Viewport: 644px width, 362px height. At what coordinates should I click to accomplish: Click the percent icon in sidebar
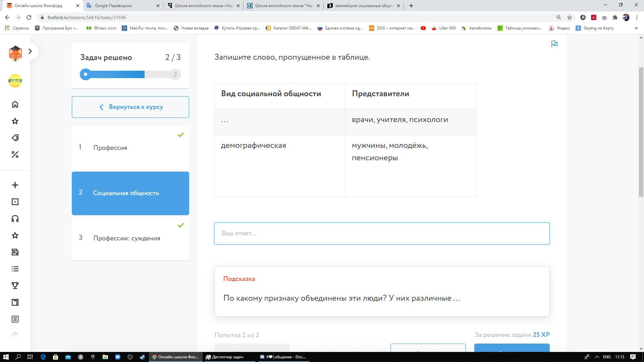(x=15, y=155)
